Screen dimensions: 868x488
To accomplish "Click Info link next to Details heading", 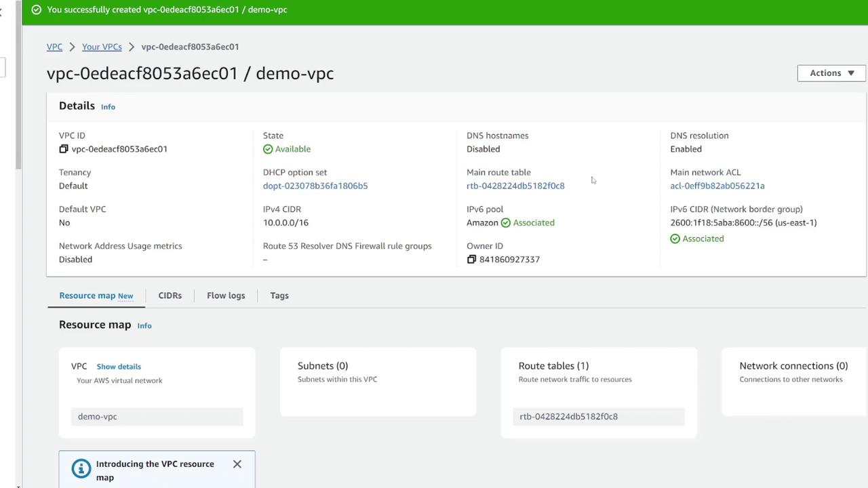I will [108, 107].
